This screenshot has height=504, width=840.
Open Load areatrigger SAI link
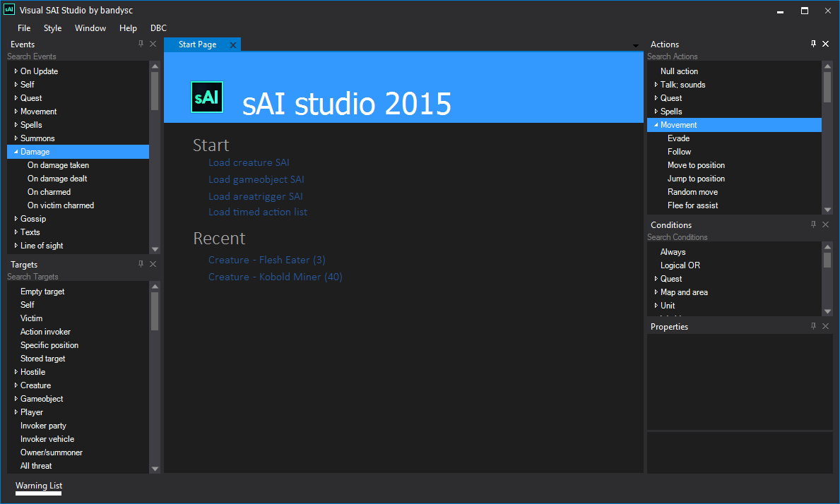tap(256, 196)
